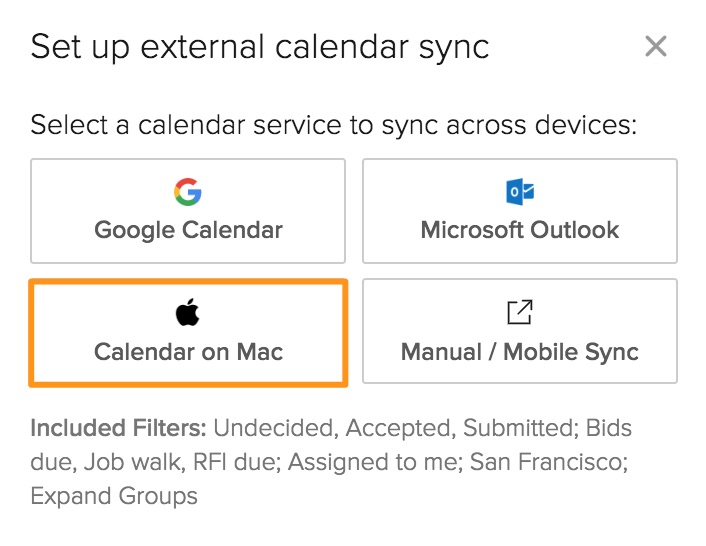Click the Google G logo icon
Viewport: 706px width, 546px height.
click(188, 192)
